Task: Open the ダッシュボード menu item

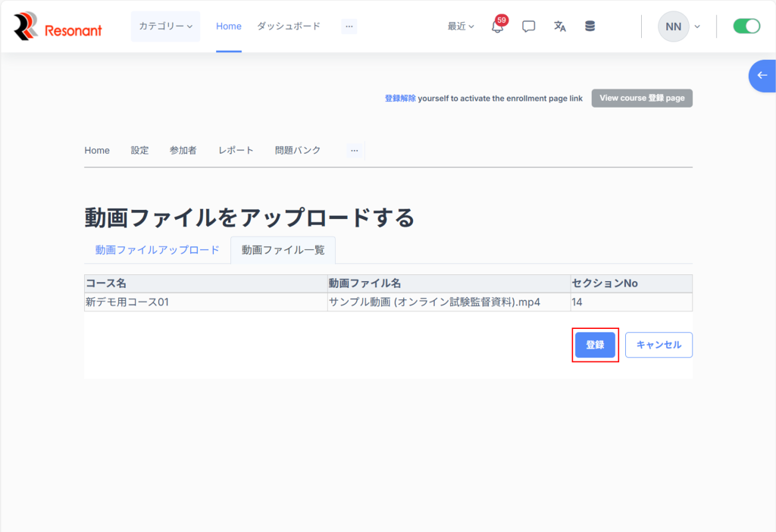Action: click(288, 27)
